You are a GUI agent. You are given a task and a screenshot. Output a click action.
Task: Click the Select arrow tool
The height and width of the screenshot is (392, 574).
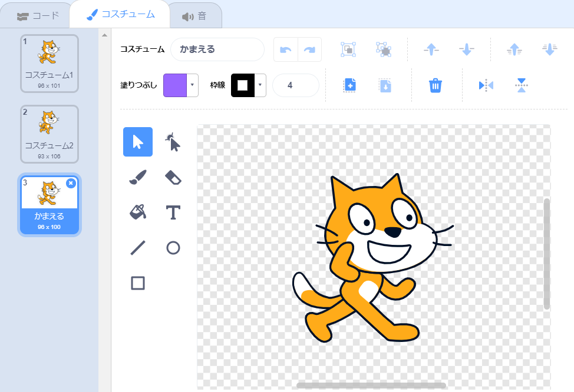click(x=138, y=142)
